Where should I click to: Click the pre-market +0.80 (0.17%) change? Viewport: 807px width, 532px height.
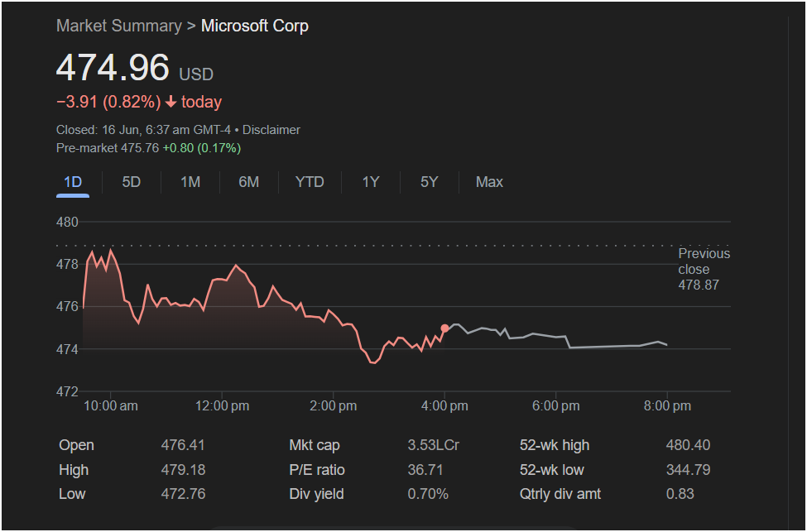click(202, 148)
